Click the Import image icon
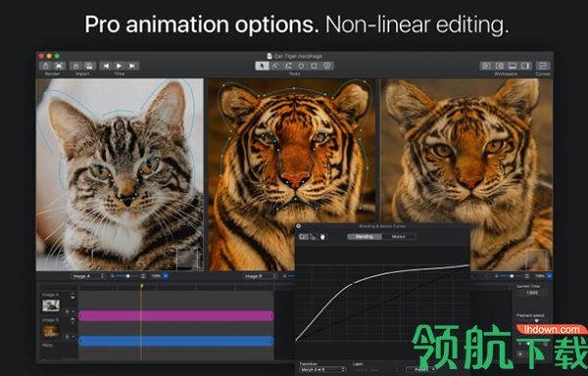The width and height of the screenshot is (588, 376). (89, 66)
